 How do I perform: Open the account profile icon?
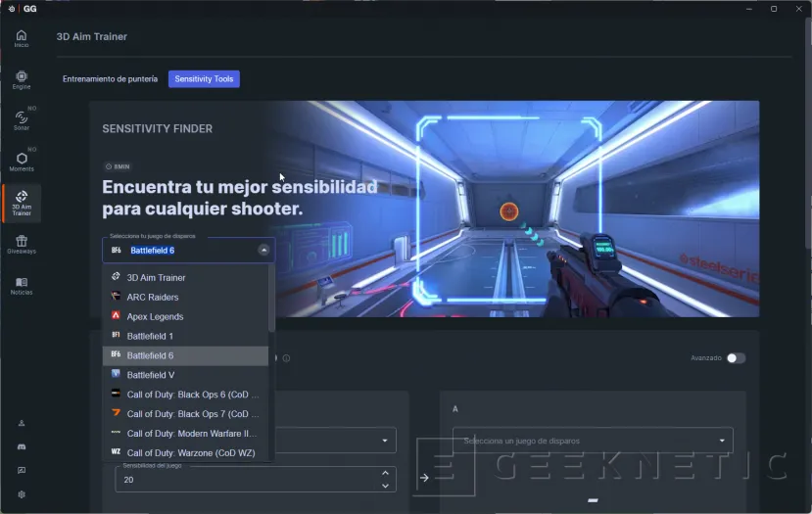22,423
